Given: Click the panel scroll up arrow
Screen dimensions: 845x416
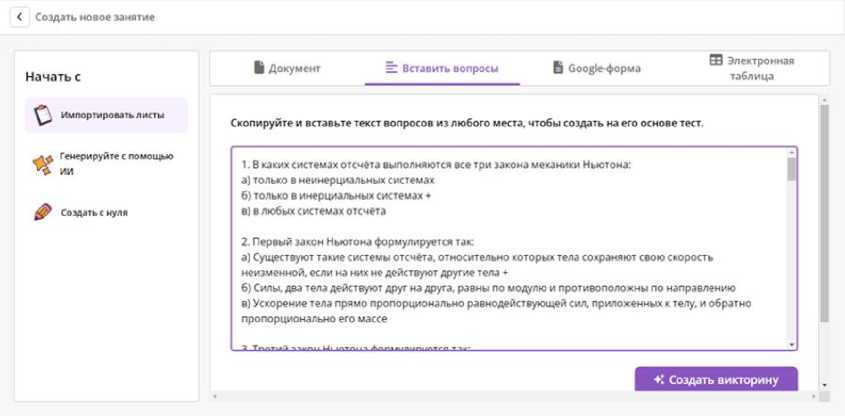Looking at the screenshot, I should pyautogui.click(x=824, y=100).
